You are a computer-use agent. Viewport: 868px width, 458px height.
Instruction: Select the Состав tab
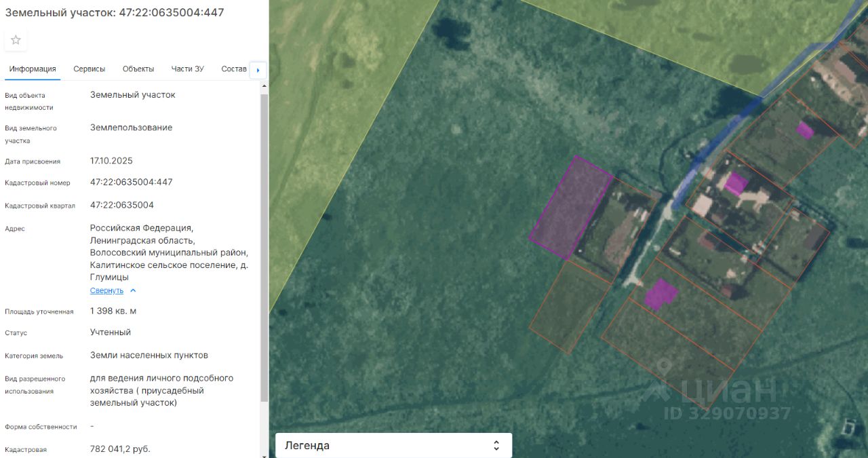pos(234,69)
